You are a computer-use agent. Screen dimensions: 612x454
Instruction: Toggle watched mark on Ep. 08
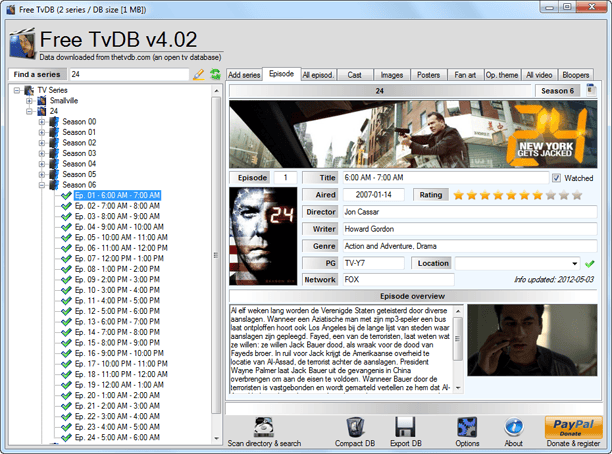coord(66,269)
